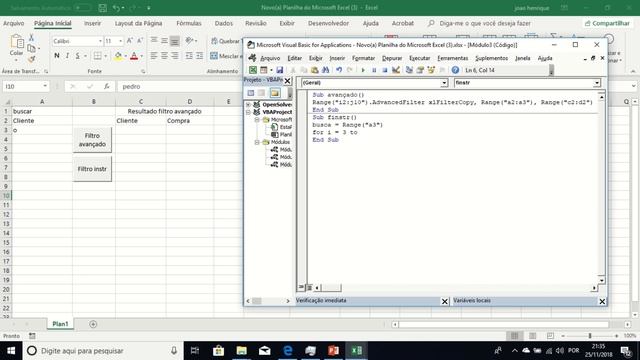Click the Find binoculars icon in VBA toolbar

[x=325, y=70]
